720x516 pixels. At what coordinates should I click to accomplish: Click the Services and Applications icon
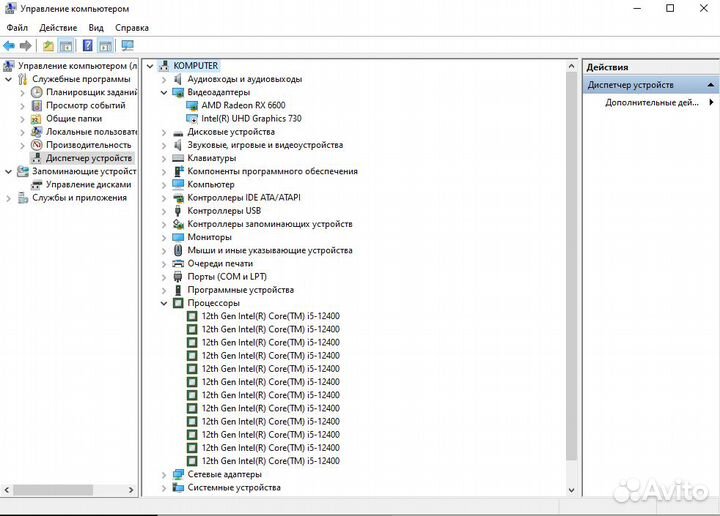pos(22,198)
